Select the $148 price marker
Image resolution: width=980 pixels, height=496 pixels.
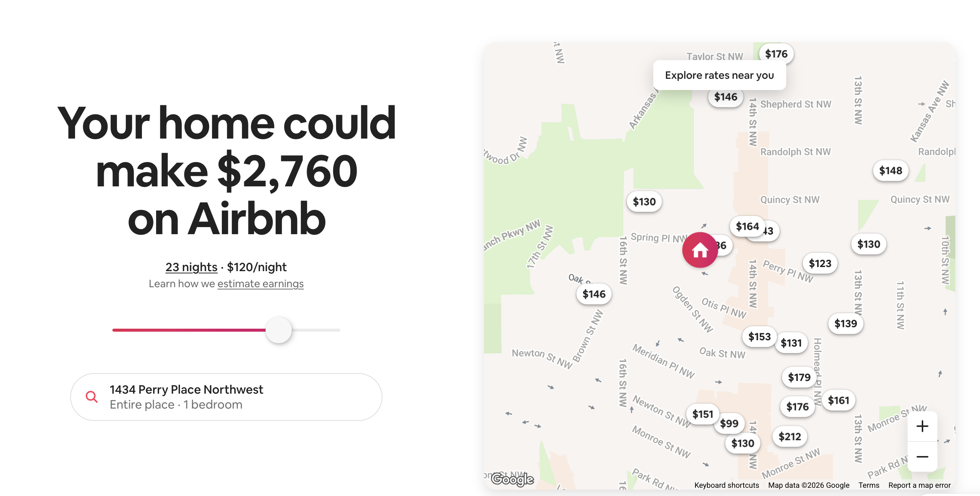point(891,170)
